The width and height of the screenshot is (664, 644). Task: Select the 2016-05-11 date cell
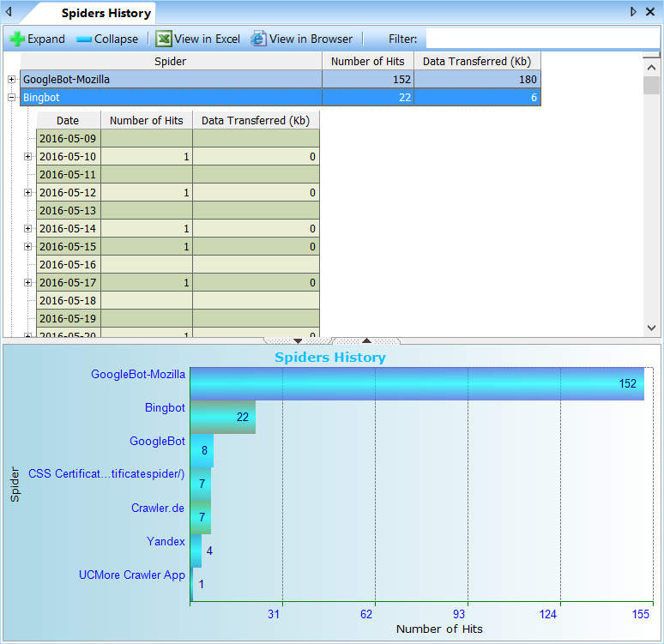click(x=68, y=174)
